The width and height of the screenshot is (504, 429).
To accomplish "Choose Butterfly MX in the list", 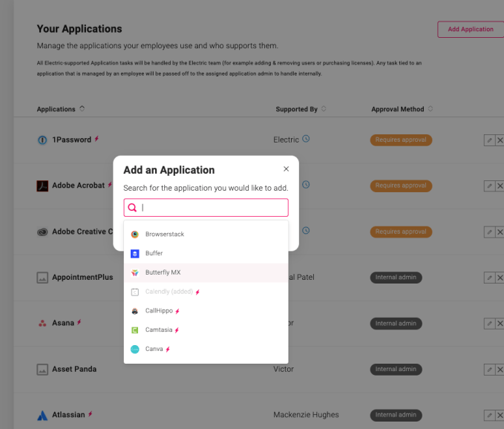I will point(163,272).
